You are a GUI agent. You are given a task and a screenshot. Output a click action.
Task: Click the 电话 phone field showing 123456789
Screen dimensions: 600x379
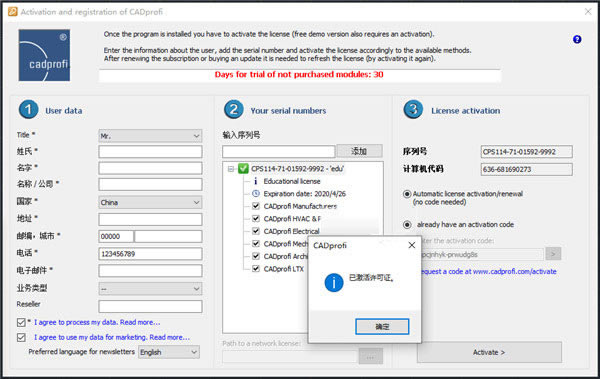pyautogui.click(x=150, y=254)
